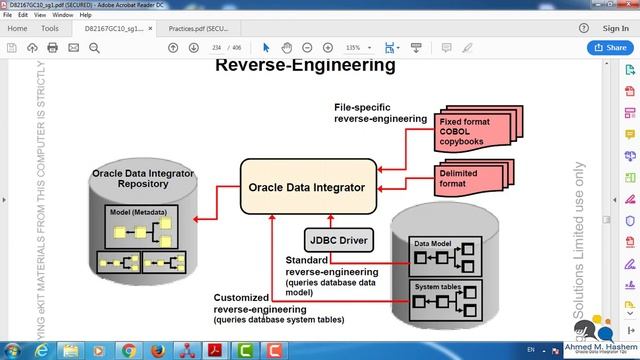The width and height of the screenshot is (640, 360).
Task: Print the document with printer icon
Action: pyautogui.click(x=53, y=48)
